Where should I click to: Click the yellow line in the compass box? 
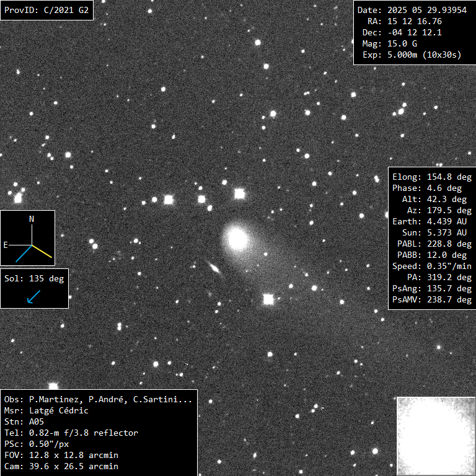pos(42,250)
